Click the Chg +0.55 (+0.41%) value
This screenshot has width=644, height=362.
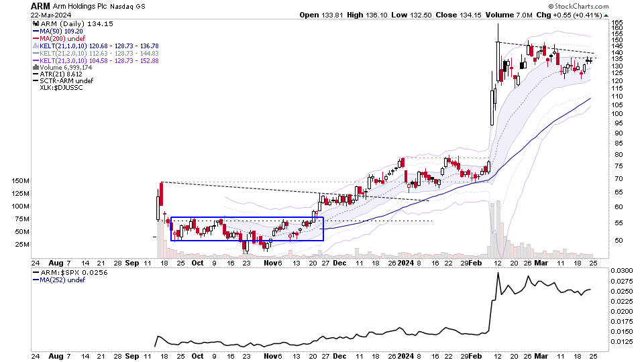pyautogui.click(x=570, y=15)
